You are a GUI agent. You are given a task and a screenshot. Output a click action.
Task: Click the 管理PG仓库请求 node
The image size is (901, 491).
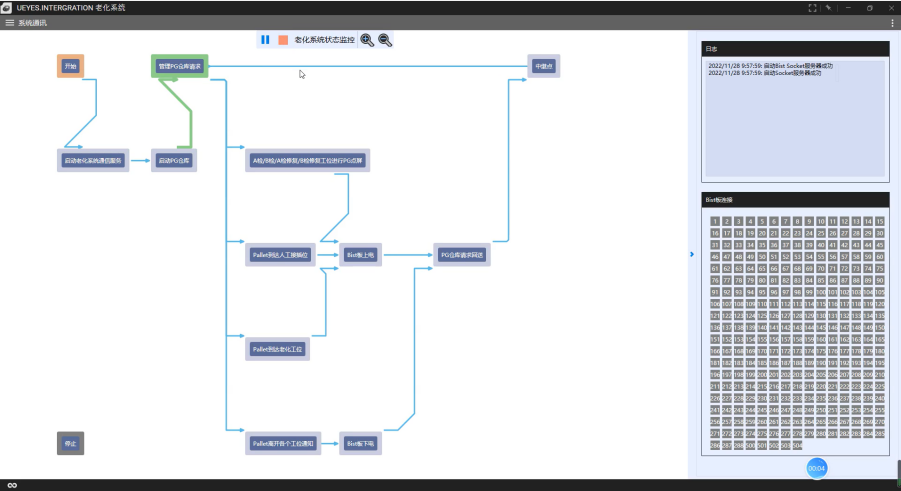click(x=179, y=67)
